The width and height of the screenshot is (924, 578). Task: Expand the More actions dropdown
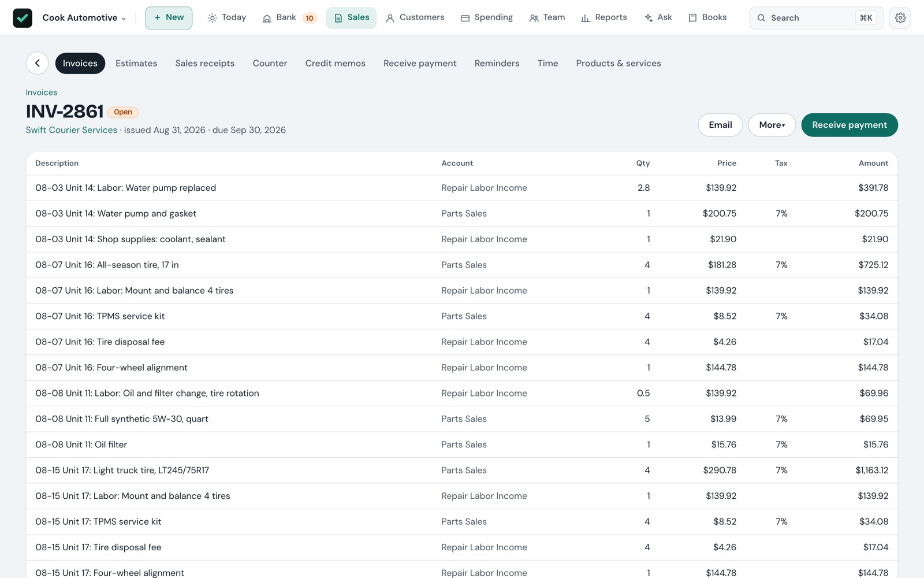click(772, 125)
